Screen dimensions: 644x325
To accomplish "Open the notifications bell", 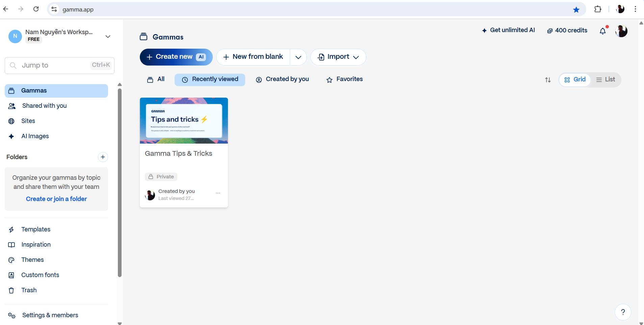I will click(602, 31).
